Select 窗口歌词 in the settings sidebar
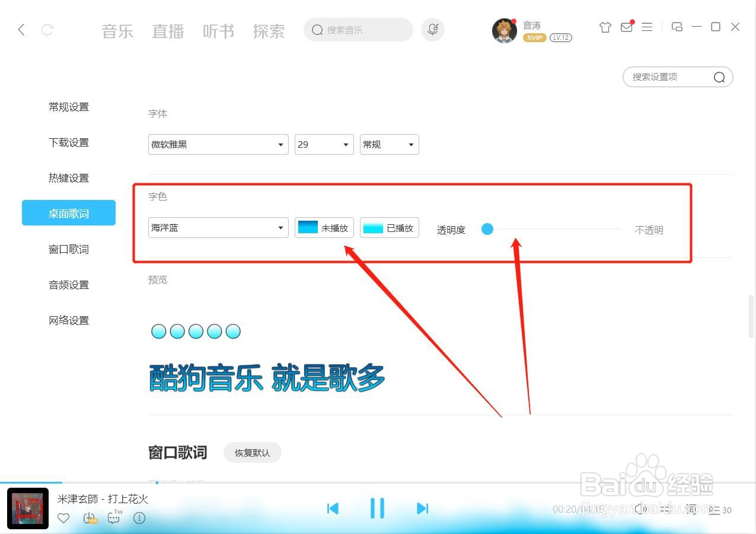 click(68, 249)
